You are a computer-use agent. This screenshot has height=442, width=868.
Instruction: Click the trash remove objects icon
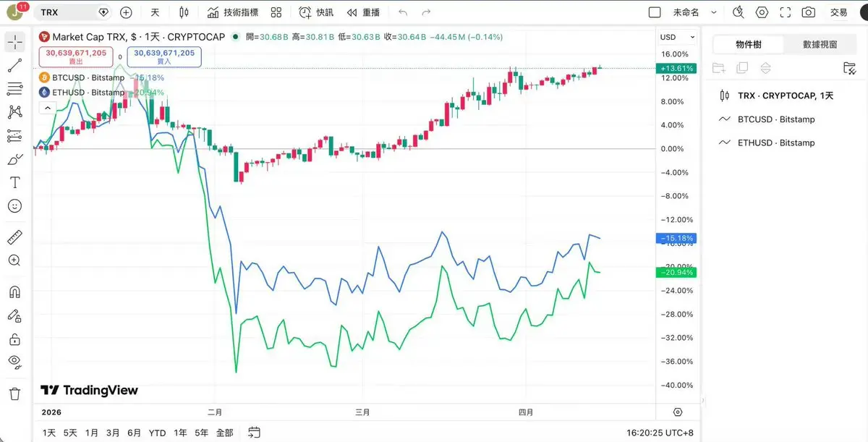14,394
